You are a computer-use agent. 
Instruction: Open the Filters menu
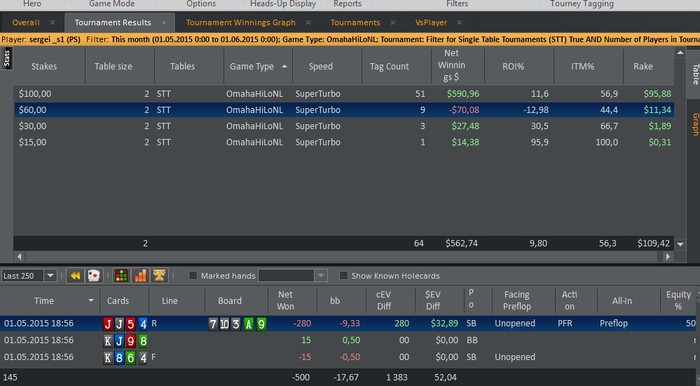click(457, 4)
